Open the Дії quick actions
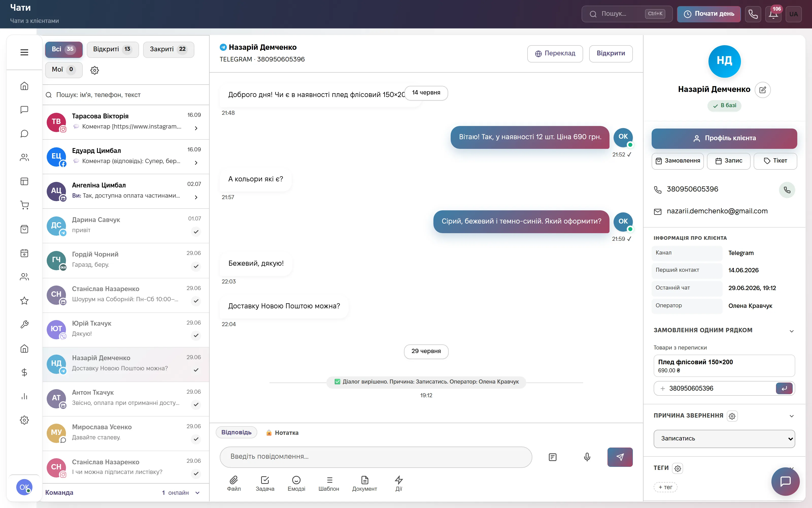Viewport: 812px width, 508px height. tap(399, 483)
